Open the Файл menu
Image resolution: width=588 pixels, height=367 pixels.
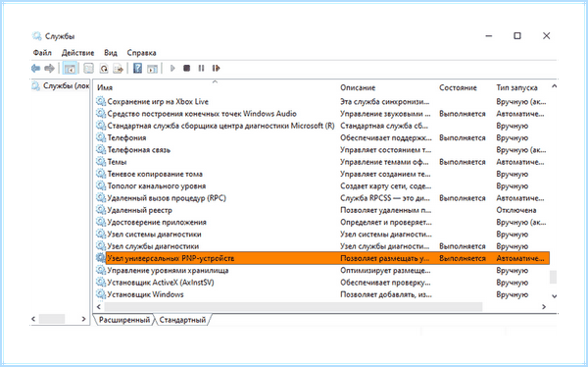42,53
